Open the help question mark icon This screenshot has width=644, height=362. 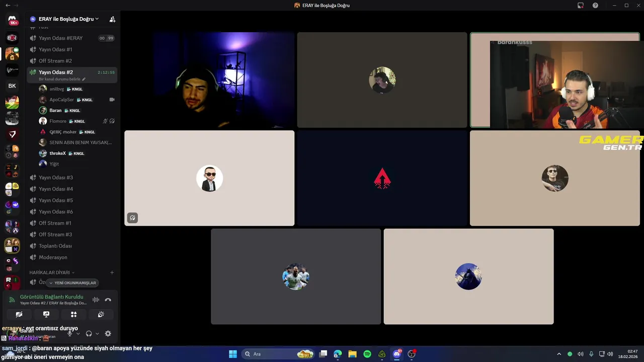coord(595,6)
